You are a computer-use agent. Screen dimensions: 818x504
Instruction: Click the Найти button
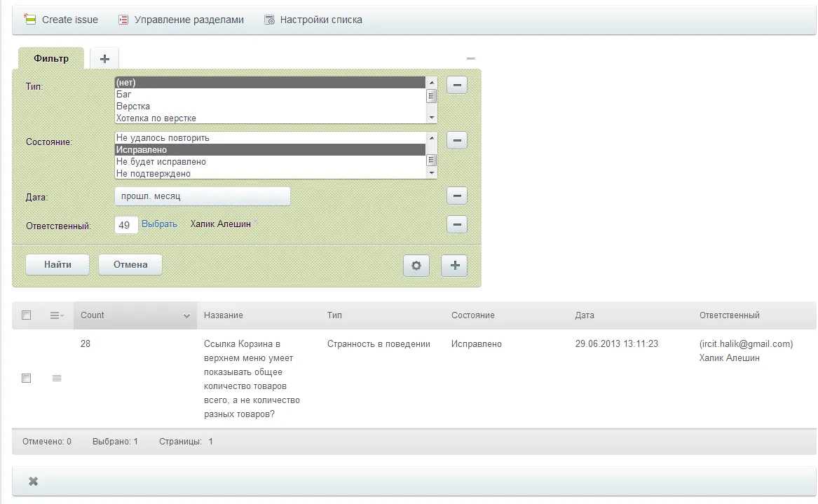[x=57, y=264]
